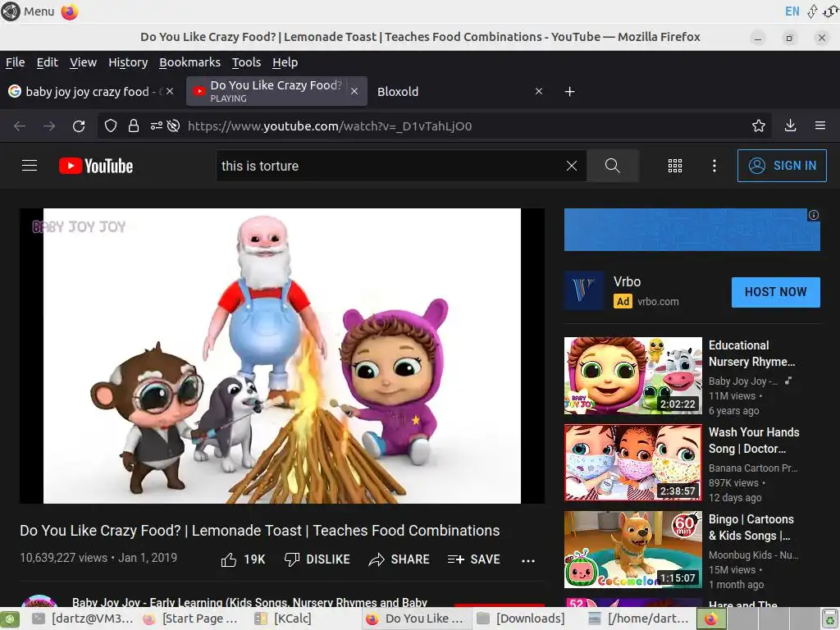The height and width of the screenshot is (630, 840).
Task: Open the Bookmarks menu
Action: [x=189, y=62]
